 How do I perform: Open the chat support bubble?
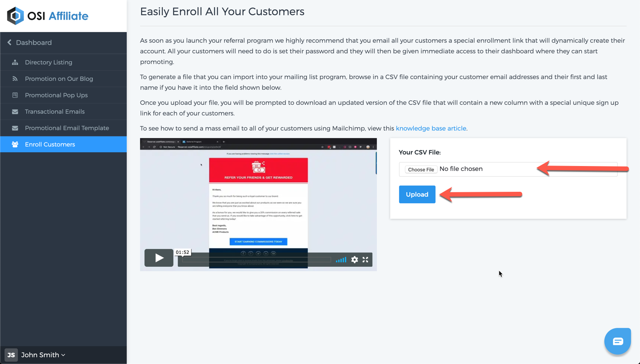pyautogui.click(x=618, y=341)
